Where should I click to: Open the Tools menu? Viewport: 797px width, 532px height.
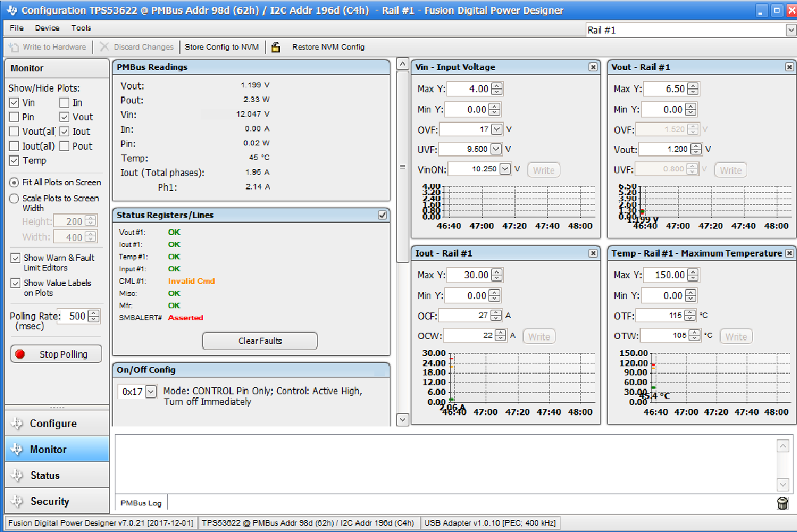(81, 28)
